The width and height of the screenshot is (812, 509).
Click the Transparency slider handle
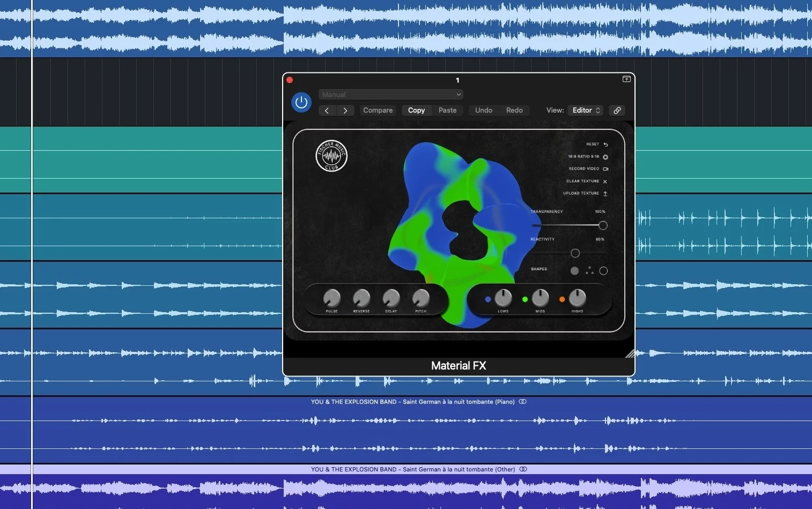(x=603, y=225)
